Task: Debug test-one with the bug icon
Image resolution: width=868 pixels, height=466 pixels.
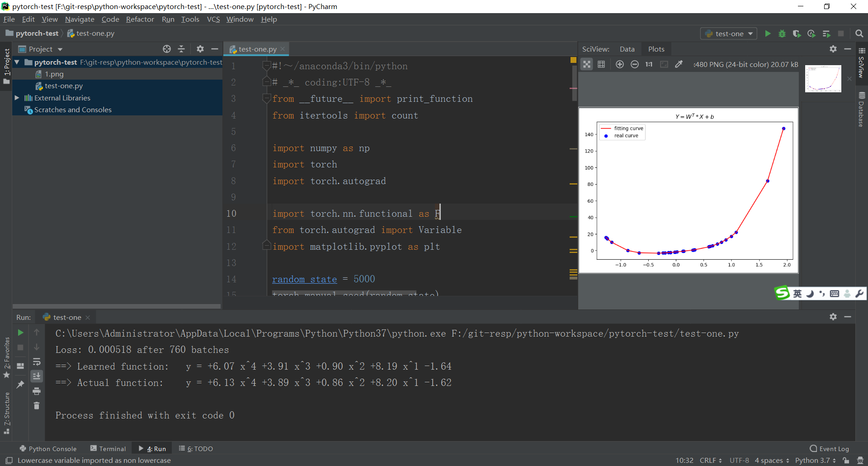Action: (x=782, y=33)
